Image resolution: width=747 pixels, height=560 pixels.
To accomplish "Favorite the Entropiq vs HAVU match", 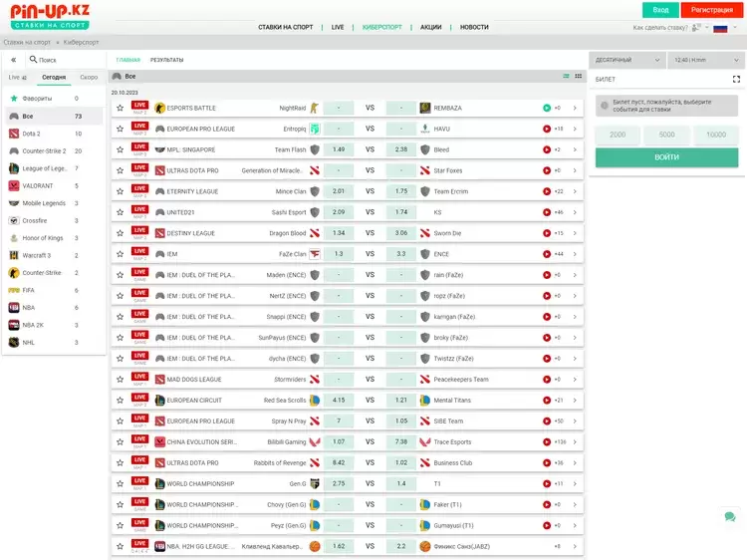I will (x=121, y=129).
